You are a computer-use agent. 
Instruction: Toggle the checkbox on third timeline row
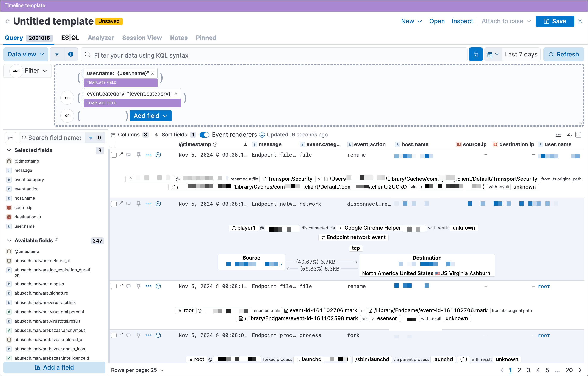coord(113,286)
